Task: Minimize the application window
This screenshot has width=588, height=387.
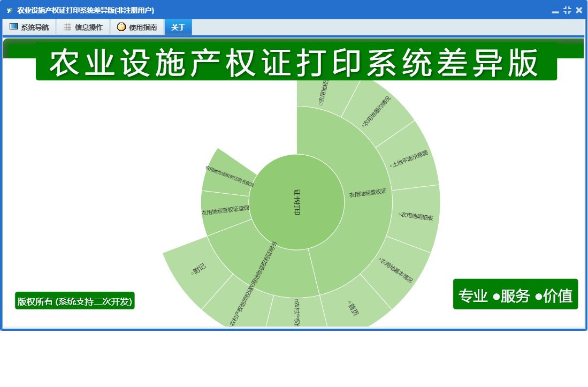Action: pos(555,11)
